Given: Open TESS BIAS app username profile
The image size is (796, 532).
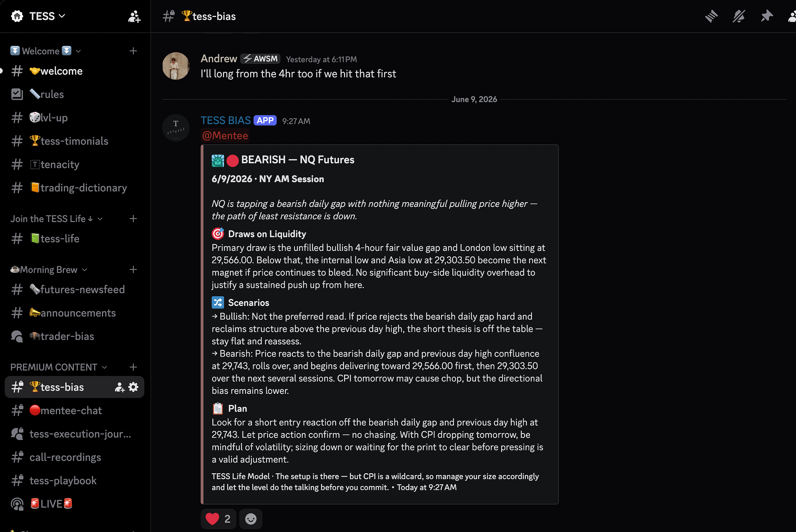Looking at the screenshot, I should [x=226, y=120].
